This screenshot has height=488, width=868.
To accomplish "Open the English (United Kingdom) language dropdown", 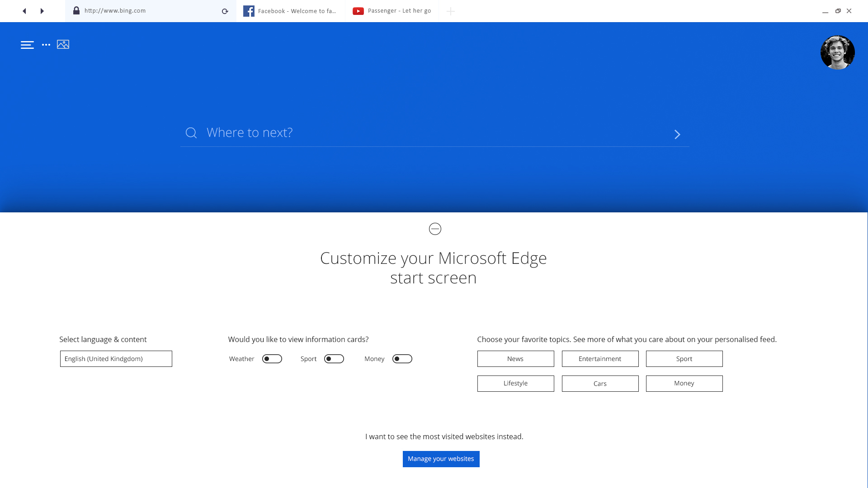I will click(x=116, y=359).
